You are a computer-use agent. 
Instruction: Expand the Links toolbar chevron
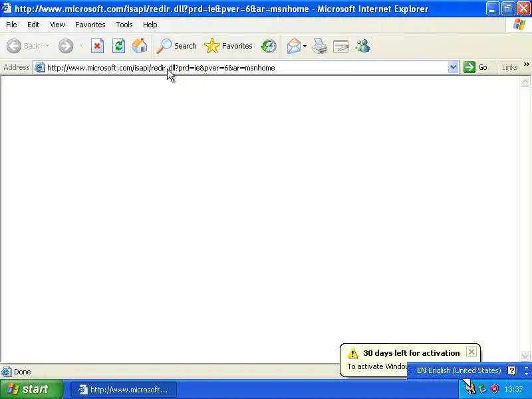527,64
